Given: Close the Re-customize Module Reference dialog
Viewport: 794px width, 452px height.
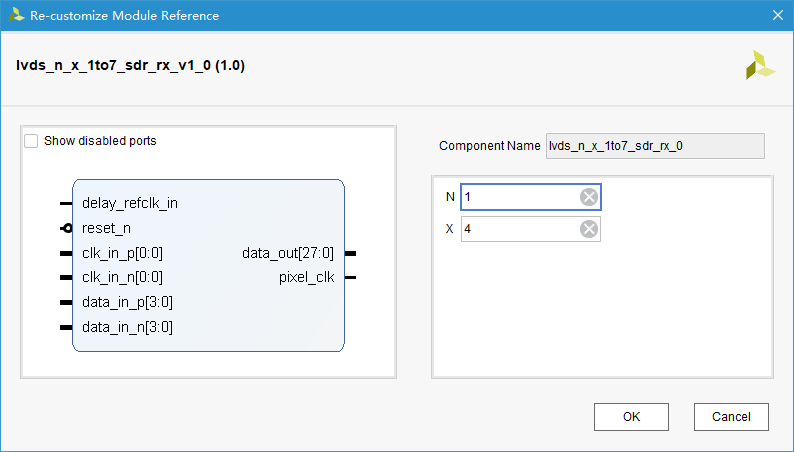Looking at the screenshot, I should (777, 15).
